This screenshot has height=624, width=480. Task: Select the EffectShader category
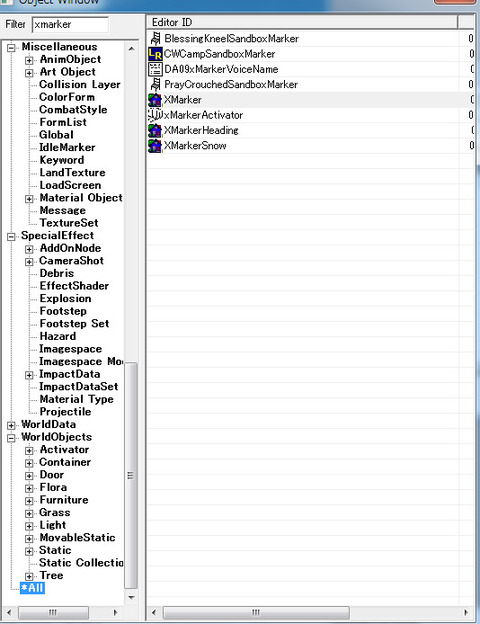[74, 286]
